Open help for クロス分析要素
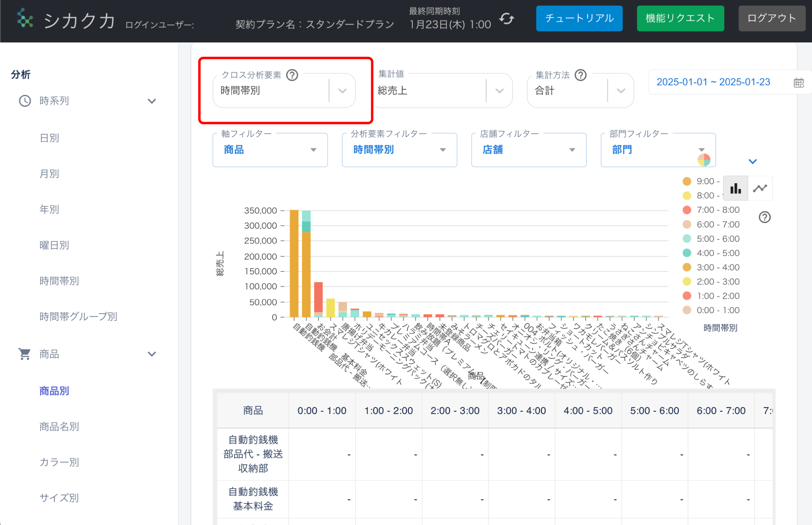 click(292, 75)
